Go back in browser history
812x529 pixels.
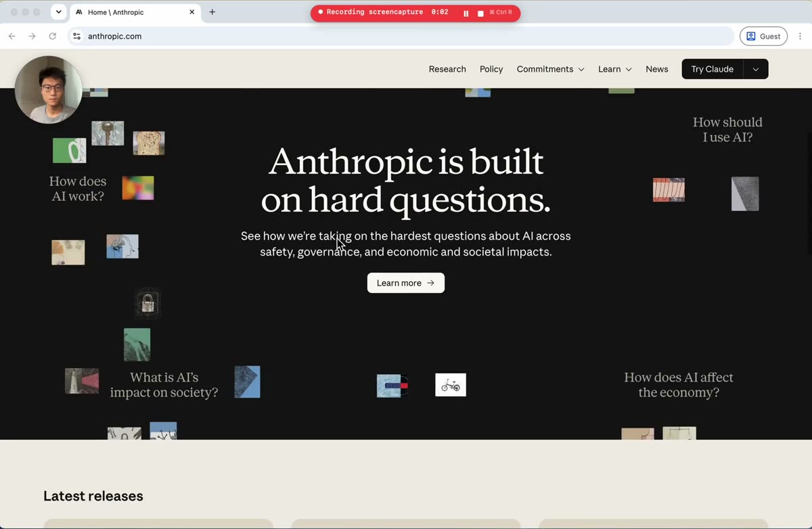point(12,36)
